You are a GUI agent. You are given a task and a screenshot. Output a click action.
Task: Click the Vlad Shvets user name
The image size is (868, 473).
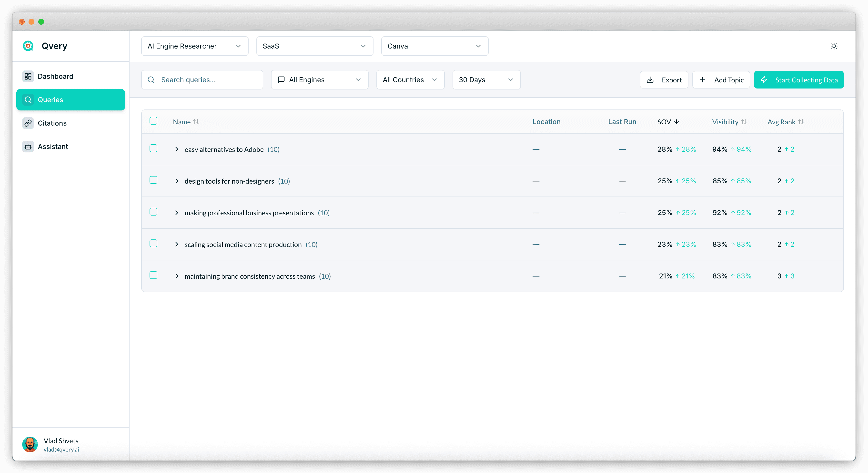61,441
